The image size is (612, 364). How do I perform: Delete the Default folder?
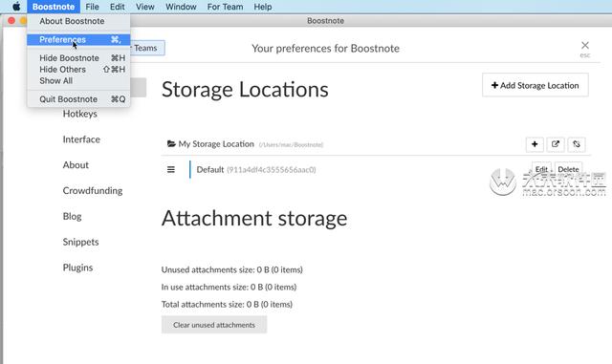(568, 169)
